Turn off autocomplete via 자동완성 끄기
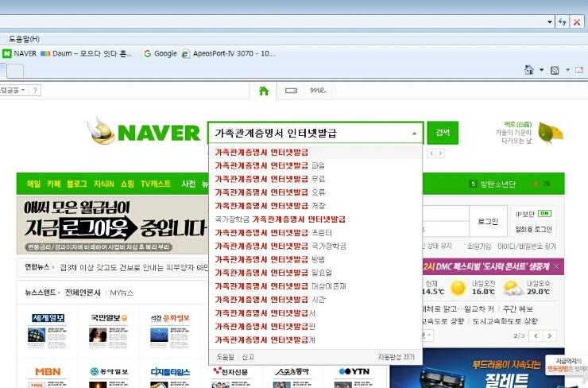588x388 pixels. pos(396,357)
